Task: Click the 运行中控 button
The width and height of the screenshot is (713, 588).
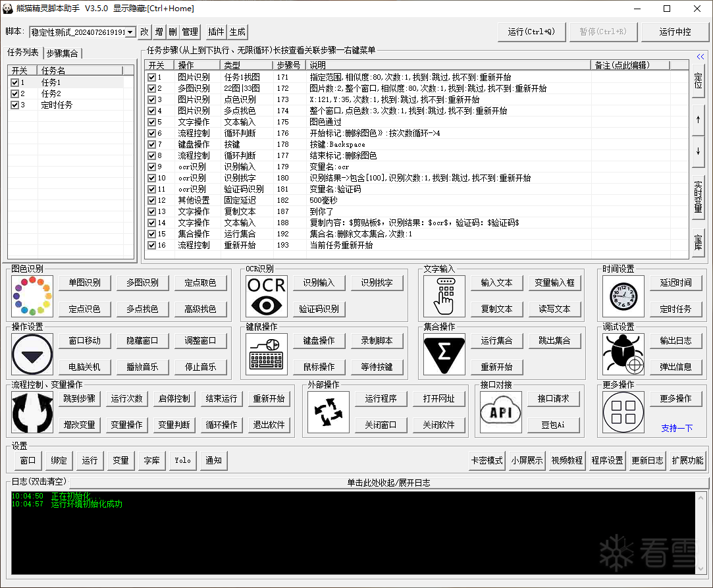Action: click(x=675, y=32)
